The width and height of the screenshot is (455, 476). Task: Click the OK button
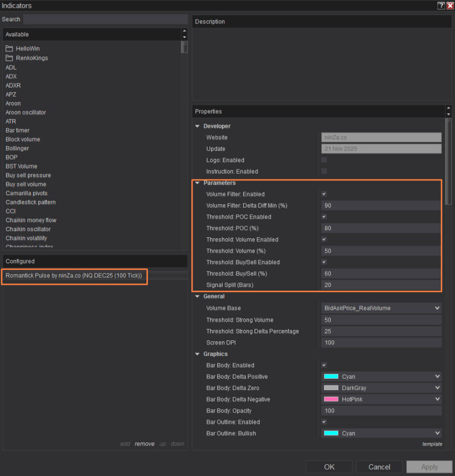[329, 467]
